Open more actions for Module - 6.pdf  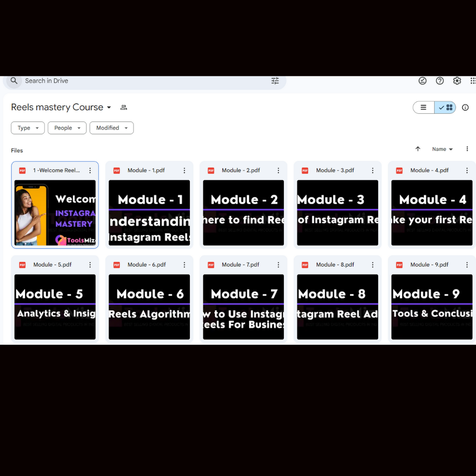click(x=184, y=265)
